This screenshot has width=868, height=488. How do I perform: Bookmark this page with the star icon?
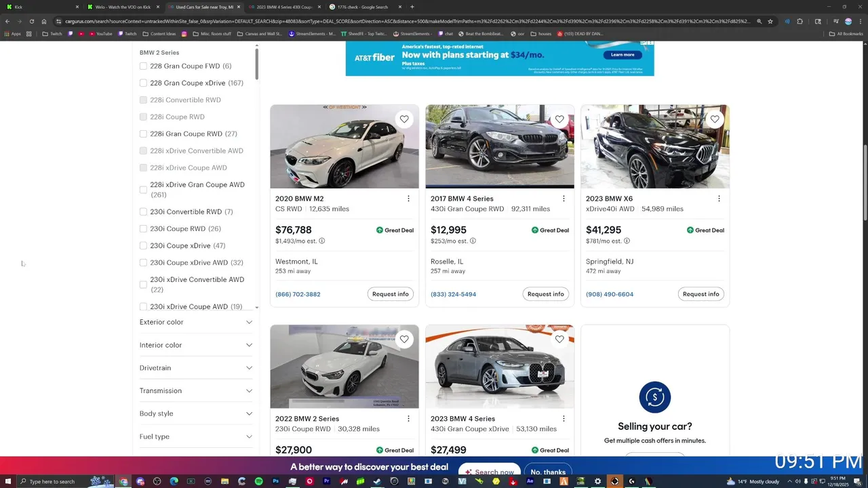(770, 21)
